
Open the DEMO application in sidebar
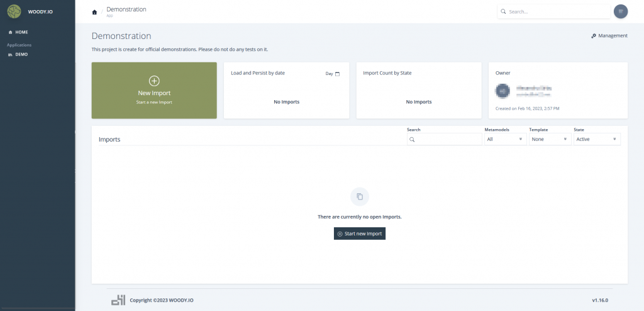tap(21, 55)
